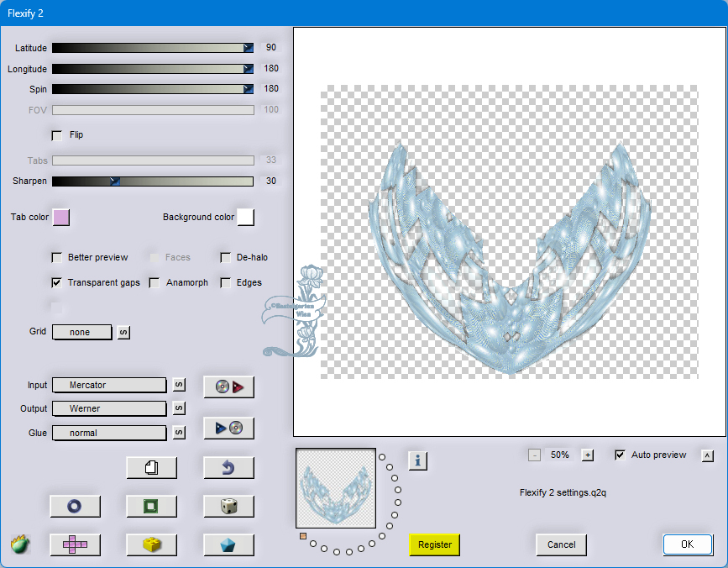Zoom in with the plus button
728x568 pixels.
(x=588, y=455)
